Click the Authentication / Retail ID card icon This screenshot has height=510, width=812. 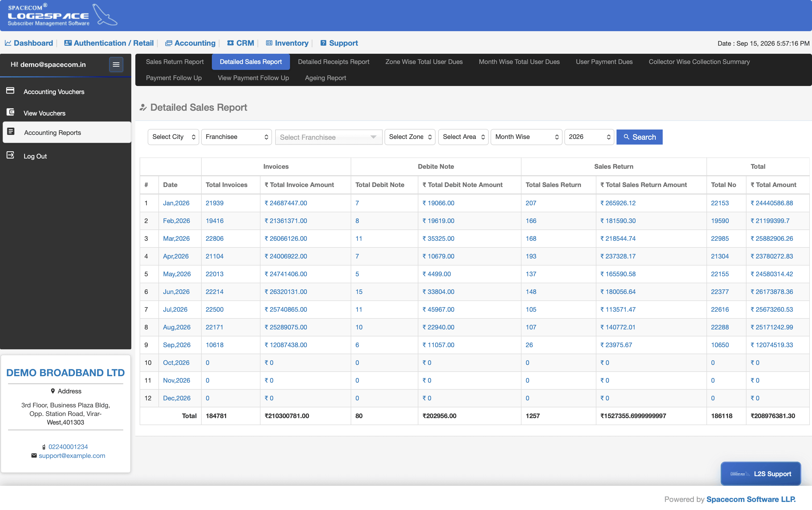pyautogui.click(x=68, y=43)
